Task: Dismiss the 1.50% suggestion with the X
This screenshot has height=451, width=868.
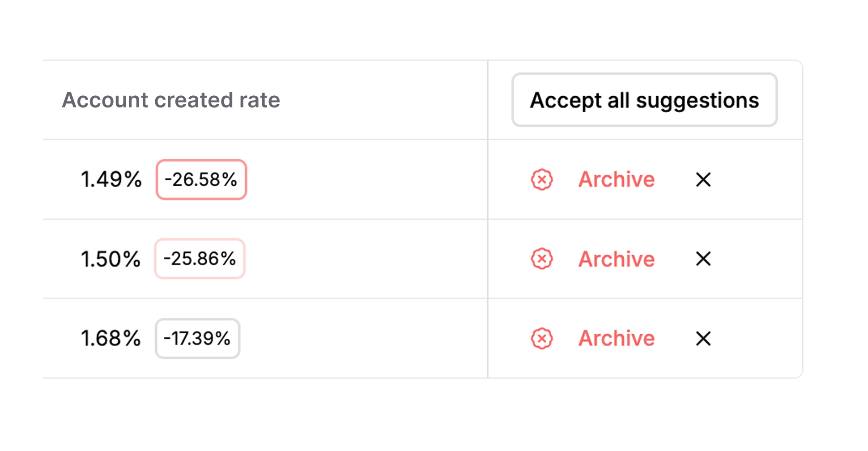Action: (x=703, y=259)
